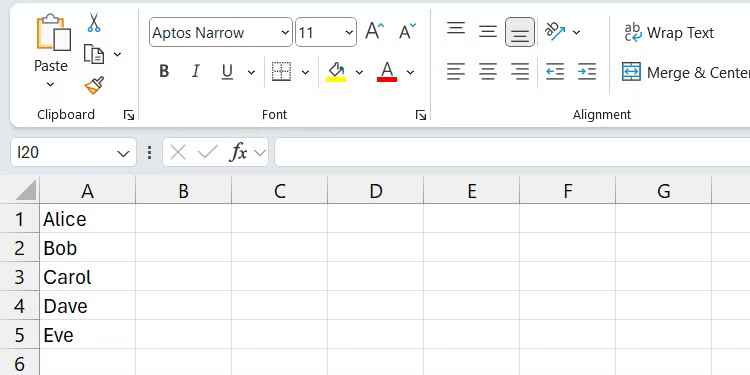Select the cell containing Bob

[88, 247]
